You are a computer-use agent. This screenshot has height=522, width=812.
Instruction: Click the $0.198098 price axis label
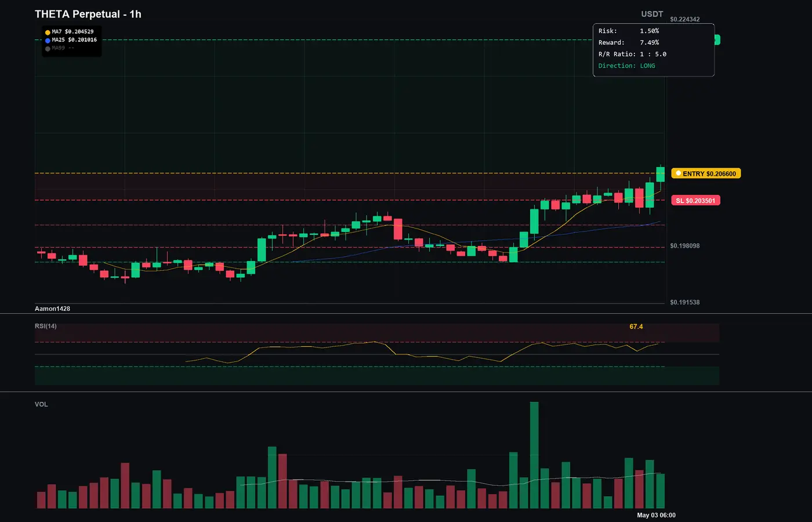point(684,246)
